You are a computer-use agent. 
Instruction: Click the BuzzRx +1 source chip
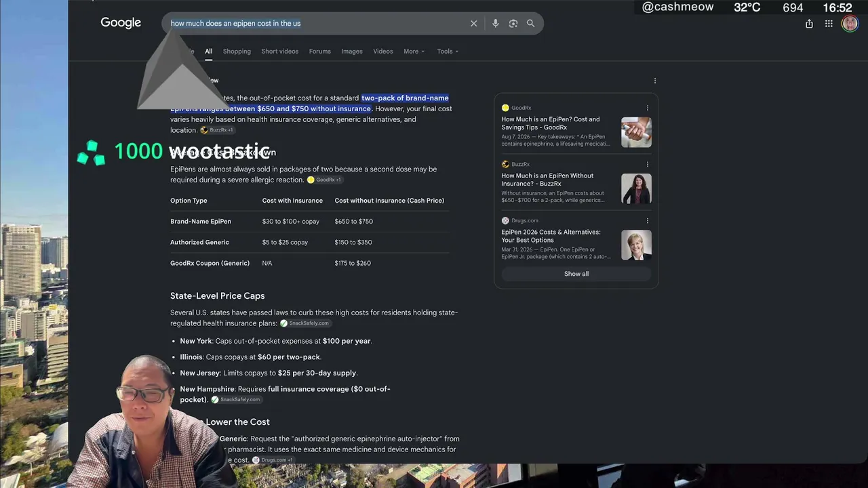[x=218, y=130]
